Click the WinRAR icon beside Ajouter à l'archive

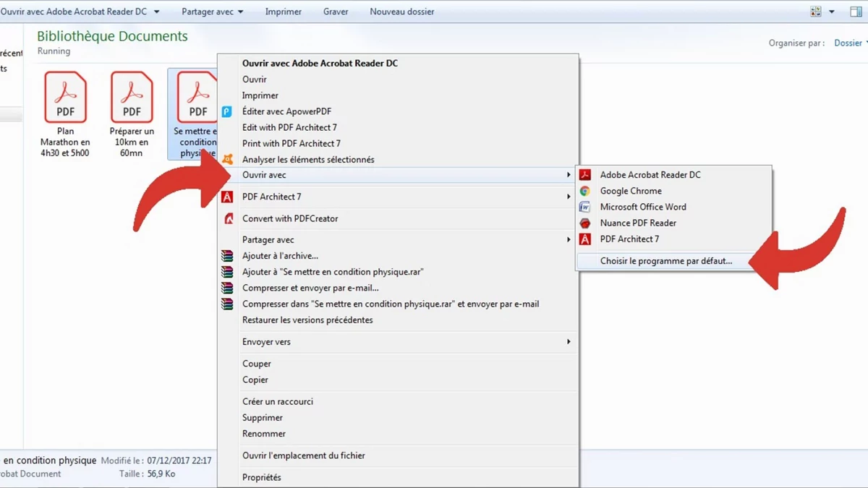227,255
